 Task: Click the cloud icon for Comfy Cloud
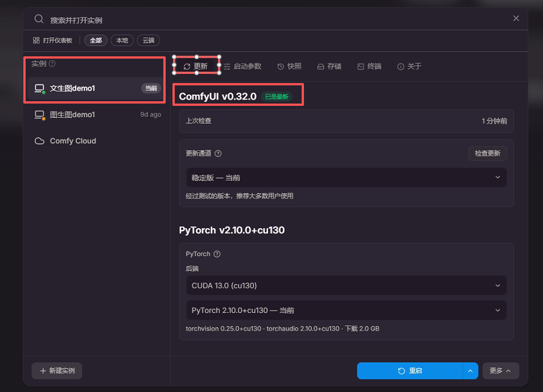pyautogui.click(x=39, y=141)
